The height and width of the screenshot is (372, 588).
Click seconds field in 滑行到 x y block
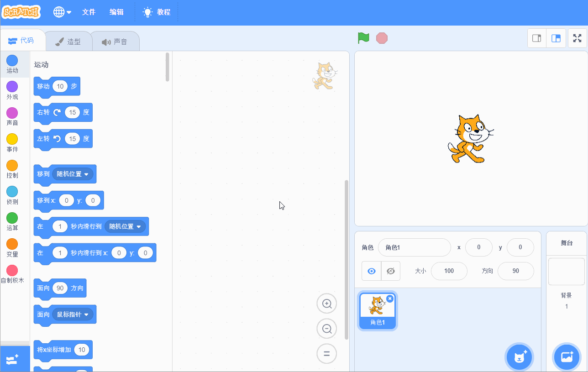[x=60, y=252]
